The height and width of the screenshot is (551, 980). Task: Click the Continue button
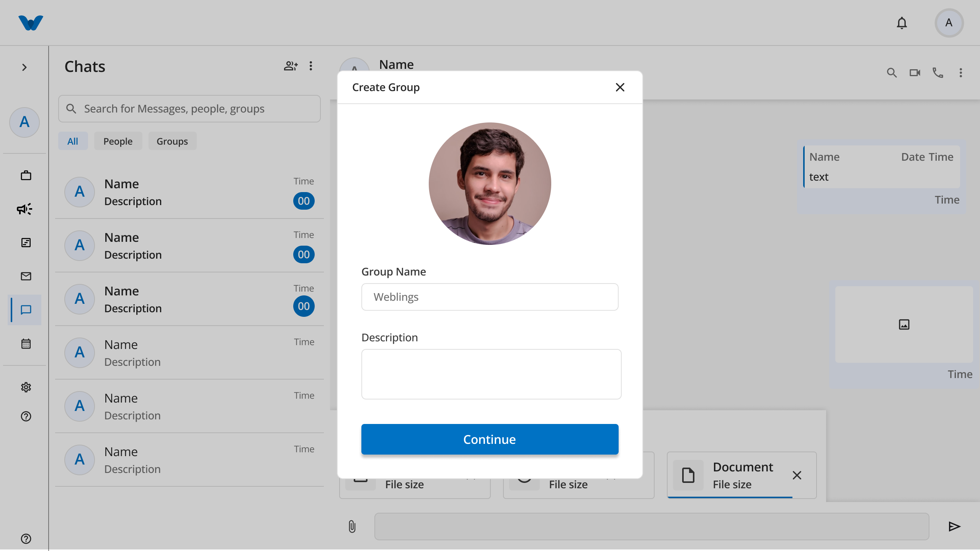click(490, 439)
